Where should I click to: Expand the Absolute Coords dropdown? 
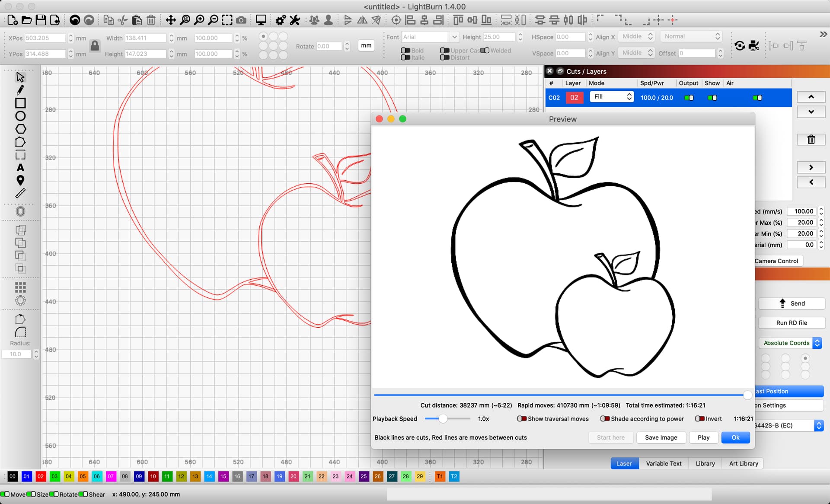click(790, 343)
